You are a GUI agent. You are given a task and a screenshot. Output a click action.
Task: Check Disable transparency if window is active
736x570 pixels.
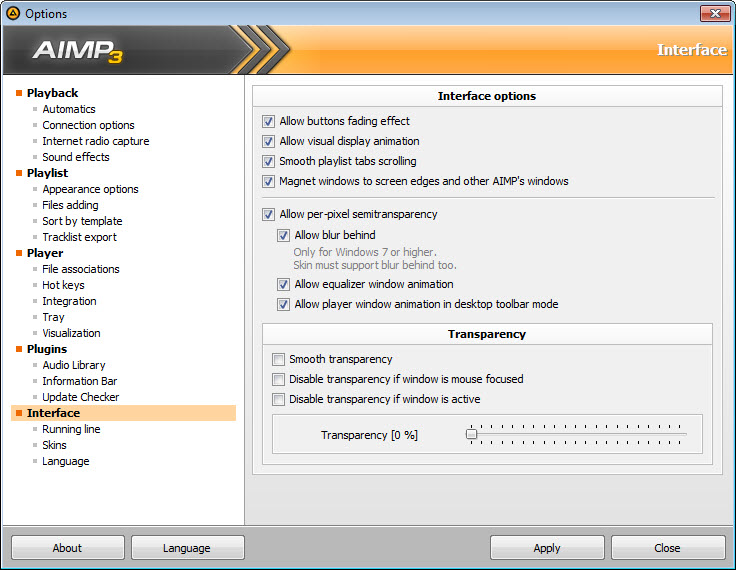click(278, 400)
